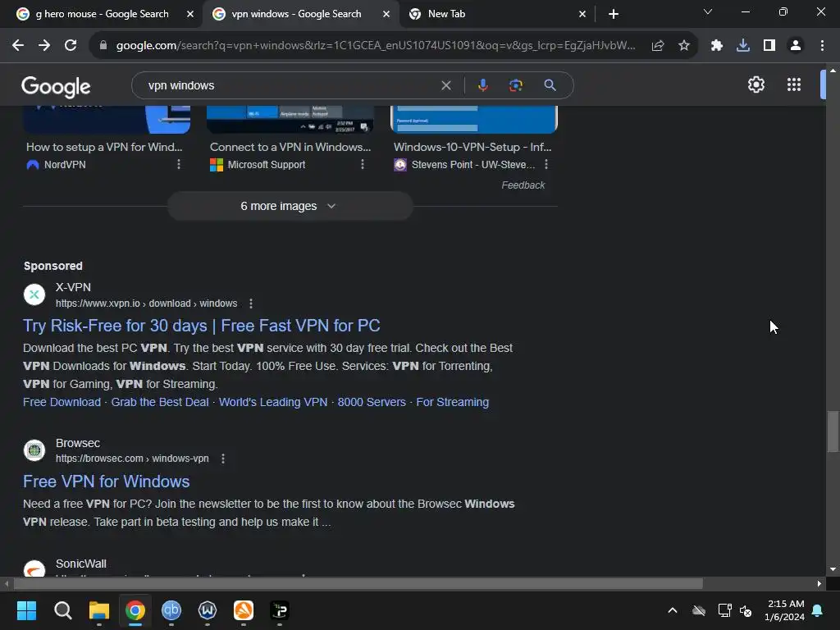Go back to previous page

point(18,46)
